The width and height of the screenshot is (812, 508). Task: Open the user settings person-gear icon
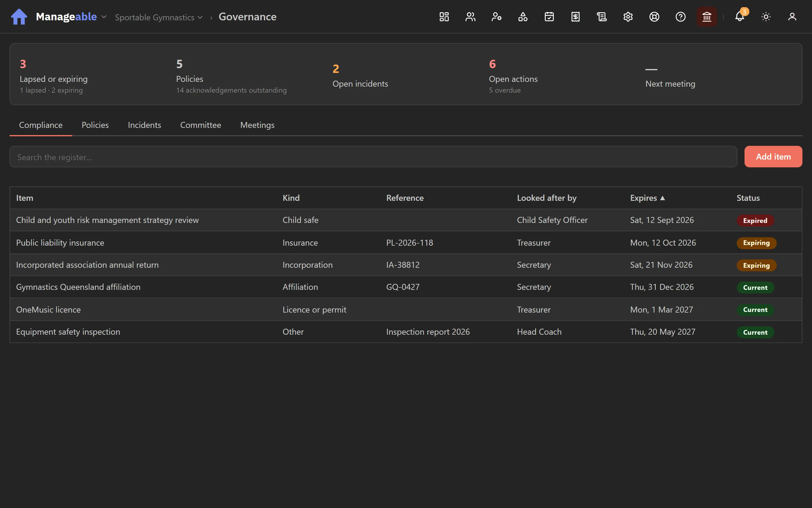[x=496, y=17]
